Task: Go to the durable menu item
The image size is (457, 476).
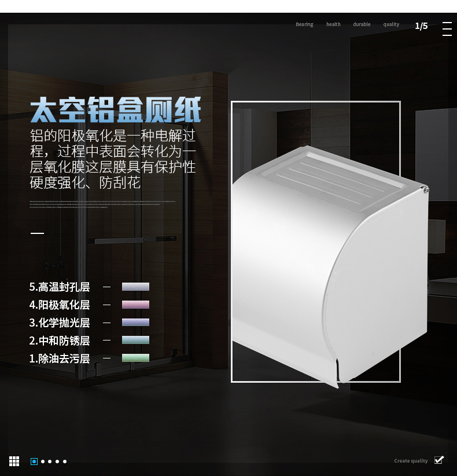Action: point(362,24)
